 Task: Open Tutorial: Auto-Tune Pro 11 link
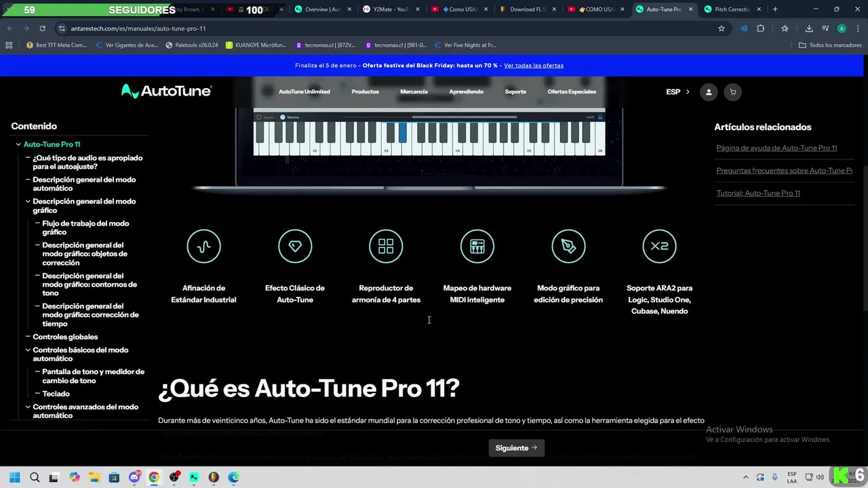coord(758,193)
